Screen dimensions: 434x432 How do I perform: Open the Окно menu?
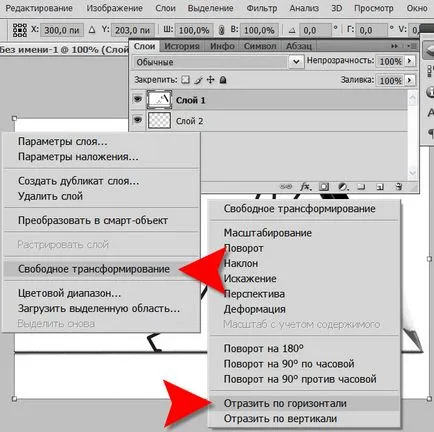(417, 8)
